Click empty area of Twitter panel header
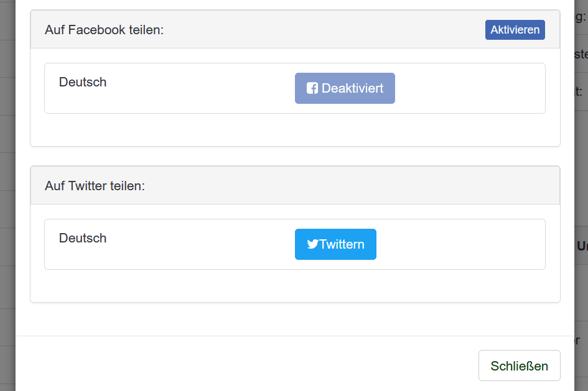The height and width of the screenshot is (391, 588). 348,186
